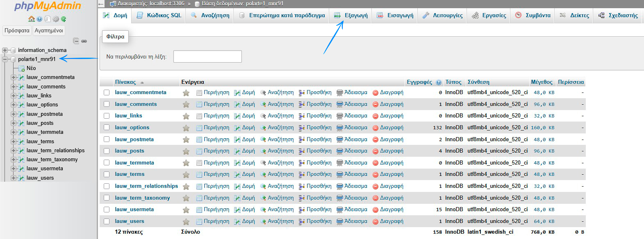Check the box next to lauw_users
The height and width of the screenshot is (239, 644).
coord(107,221)
